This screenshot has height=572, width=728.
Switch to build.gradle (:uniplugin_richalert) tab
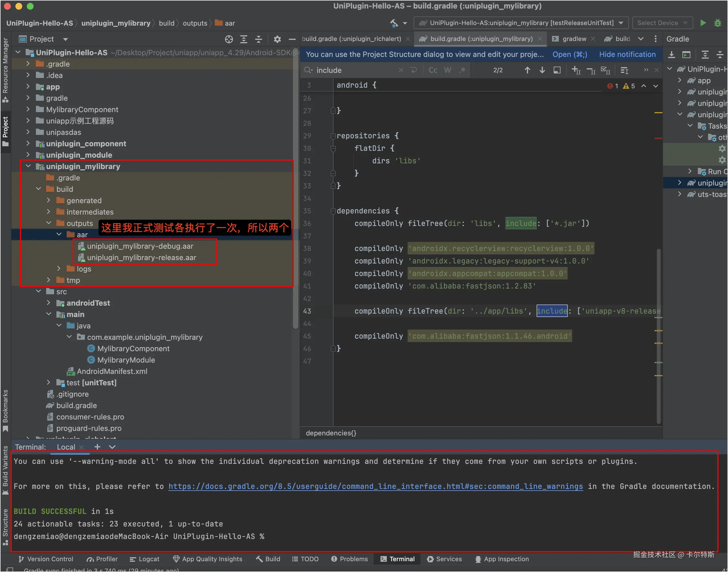(351, 39)
